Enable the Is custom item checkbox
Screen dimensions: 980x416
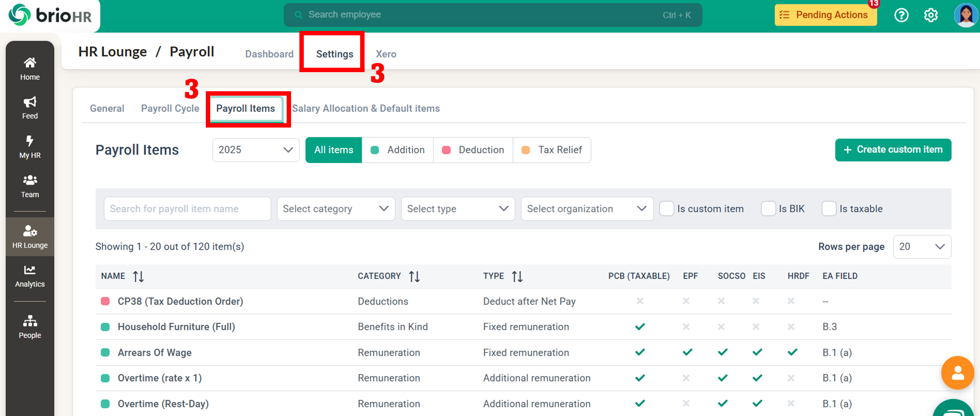666,208
